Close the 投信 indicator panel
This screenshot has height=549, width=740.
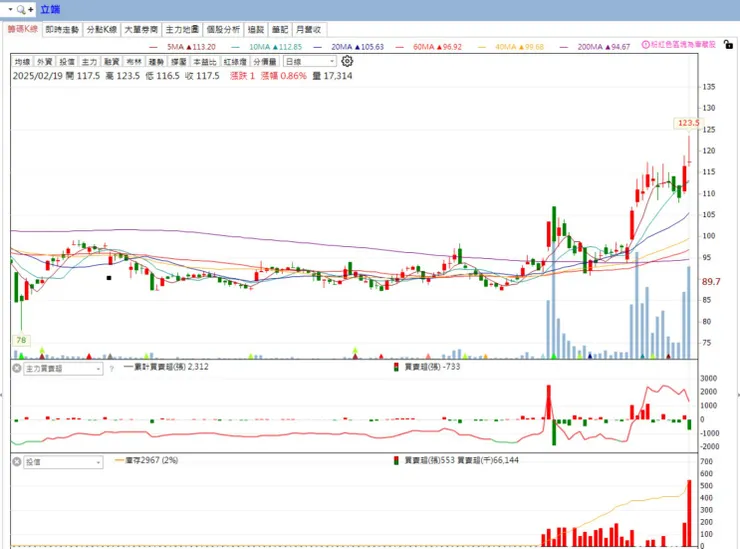point(17,462)
